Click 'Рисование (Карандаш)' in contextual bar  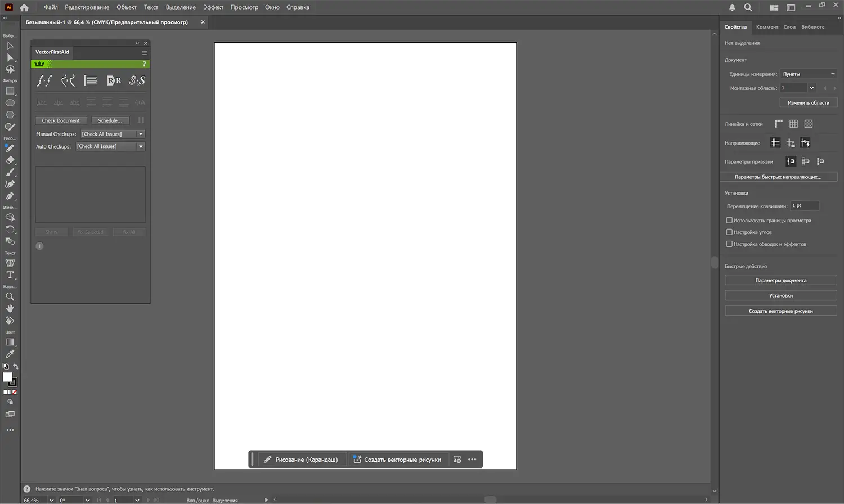pos(301,460)
